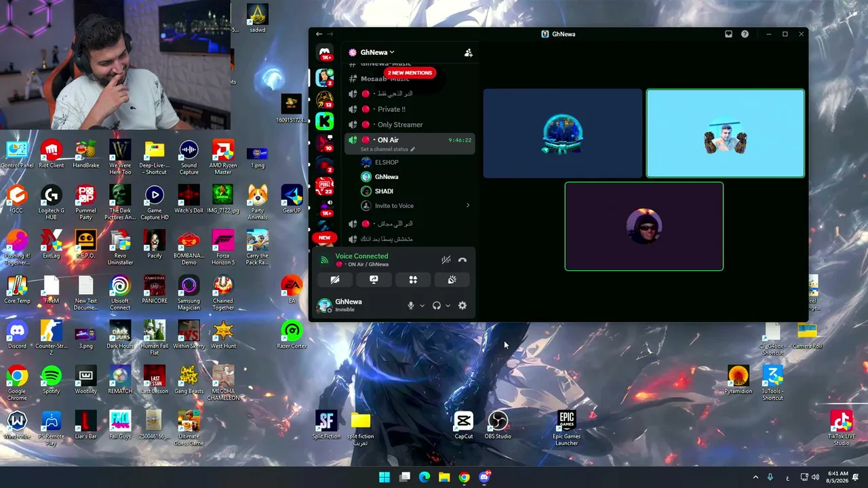Open Discord user settings gear
The height and width of the screenshot is (488, 868).
click(x=462, y=306)
